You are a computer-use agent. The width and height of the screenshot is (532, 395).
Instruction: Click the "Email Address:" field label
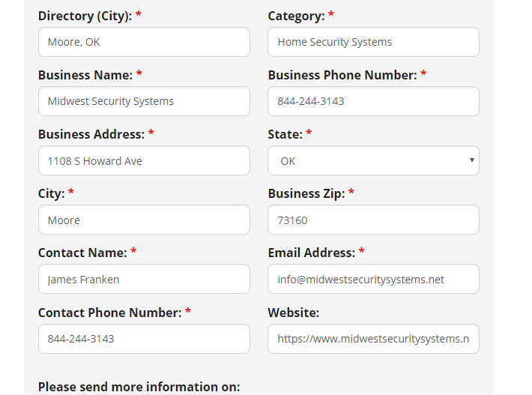pyautogui.click(x=311, y=253)
